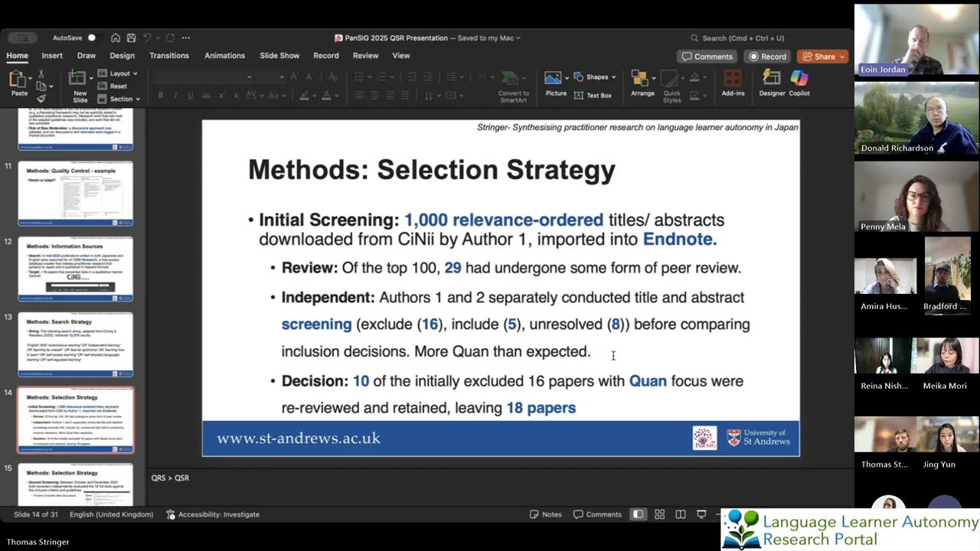Click the Reset slide button

click(113, 86)
